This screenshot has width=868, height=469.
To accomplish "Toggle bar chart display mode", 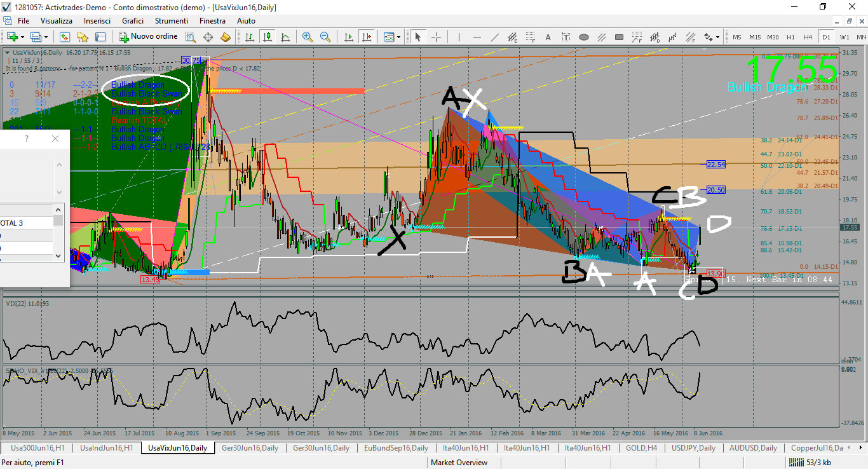I will pyautogui.click(x=248, y=37).
